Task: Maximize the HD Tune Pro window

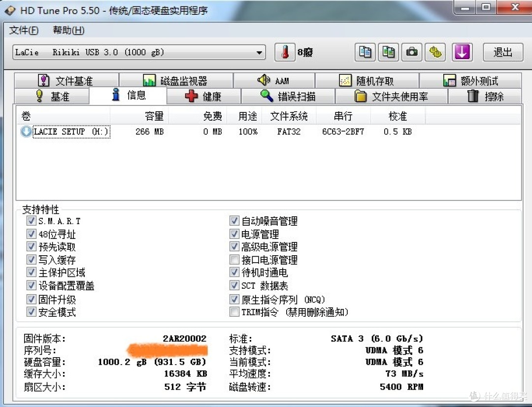Action: click(x=486, y=7)
